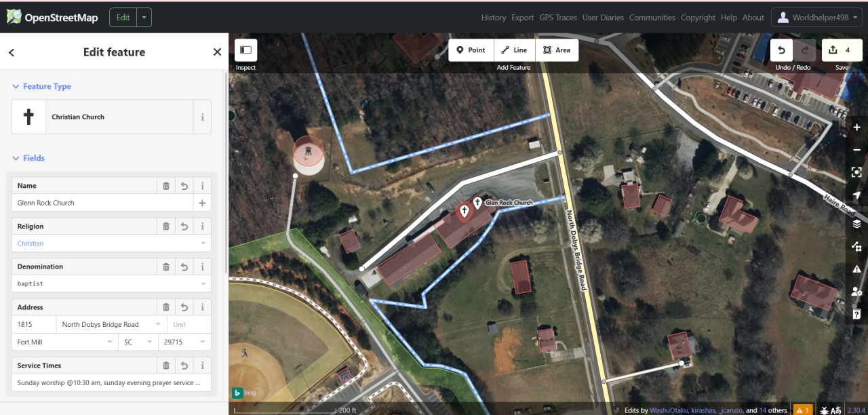This screenshot has height=415, width=868.
Task: Toggle the Inspect sidebar panel
Action: point(245,50)
